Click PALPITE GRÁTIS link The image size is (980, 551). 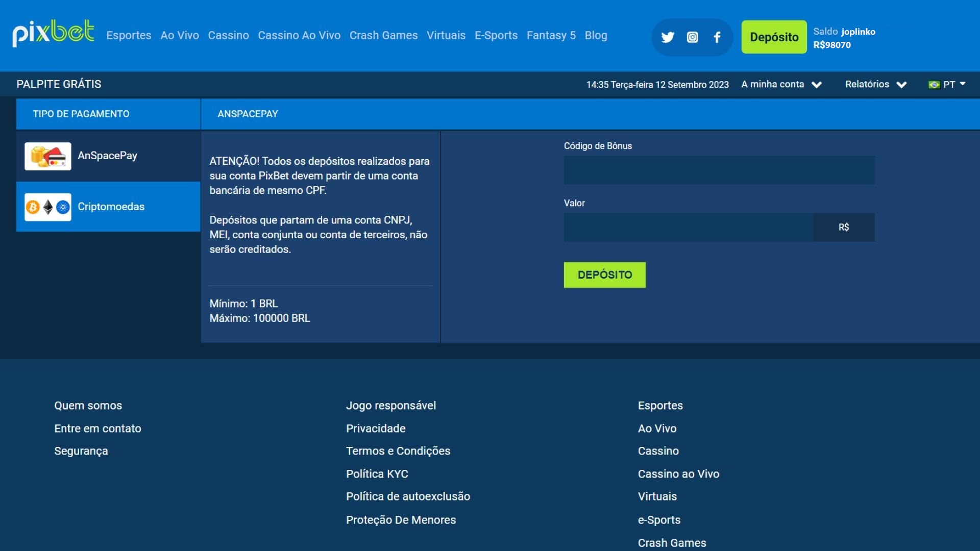tap(59, 84)
